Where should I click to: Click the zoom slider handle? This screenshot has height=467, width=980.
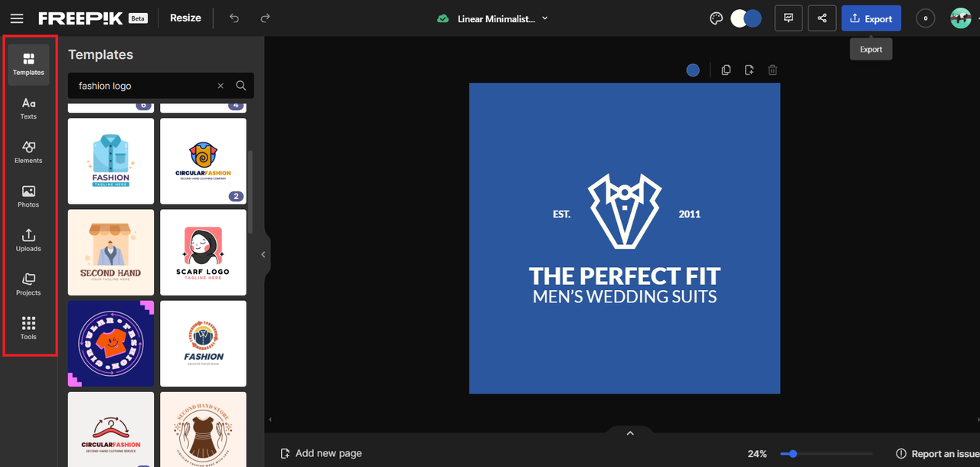793,453
